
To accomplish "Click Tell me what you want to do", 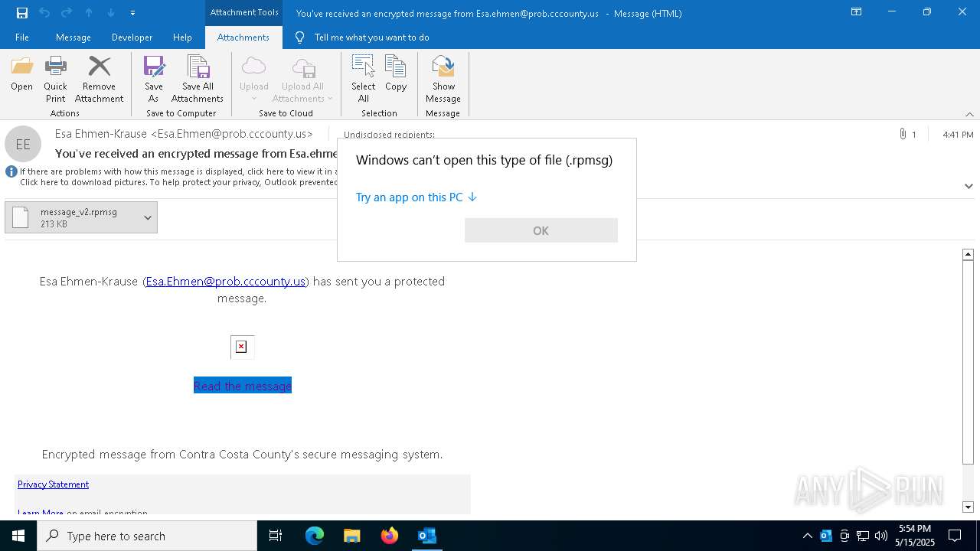I will (371, 37).
